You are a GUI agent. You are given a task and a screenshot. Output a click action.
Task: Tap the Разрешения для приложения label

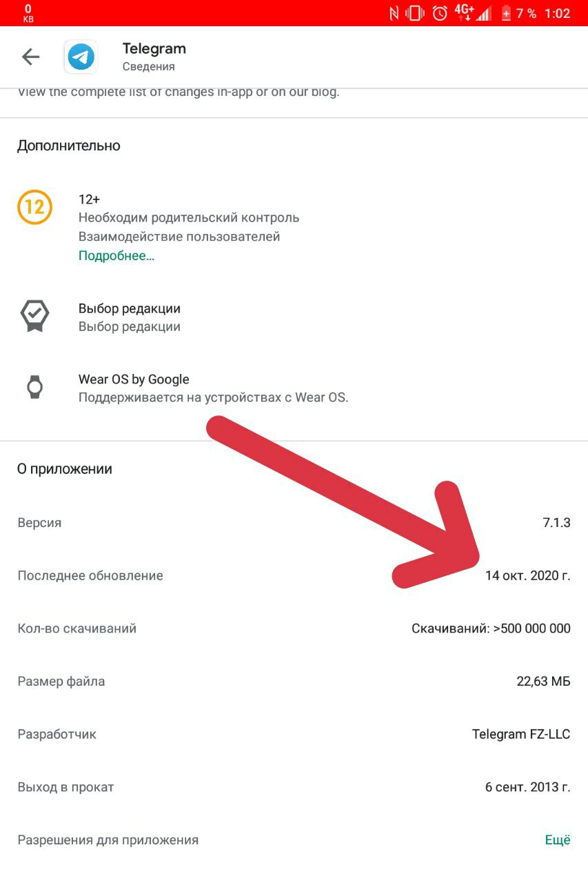tap(108, 840)
